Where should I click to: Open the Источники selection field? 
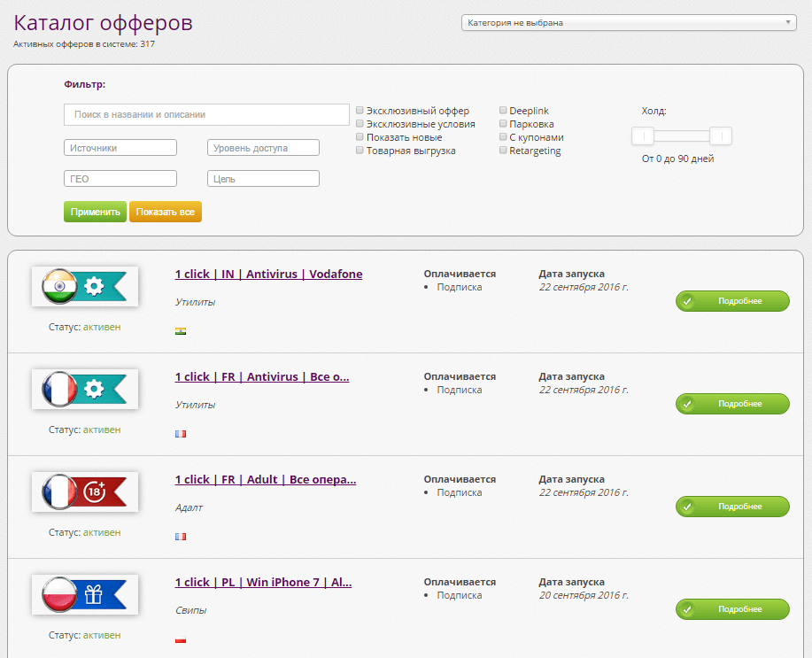[x=120, y=147]
